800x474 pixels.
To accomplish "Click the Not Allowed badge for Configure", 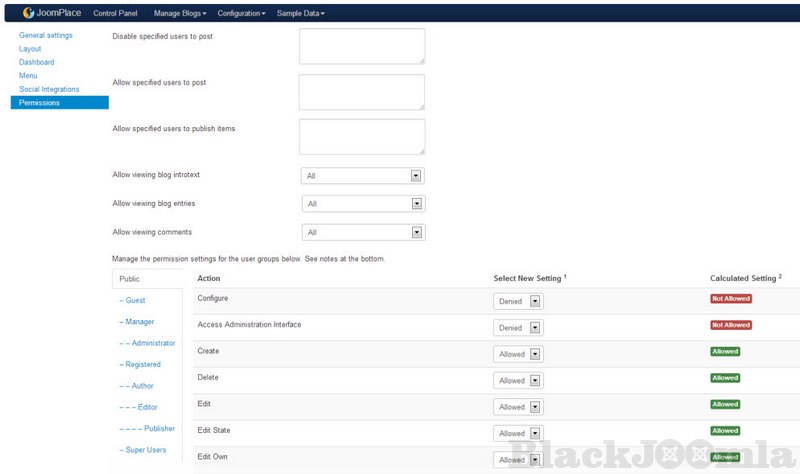I will click(x=730, y=298).
